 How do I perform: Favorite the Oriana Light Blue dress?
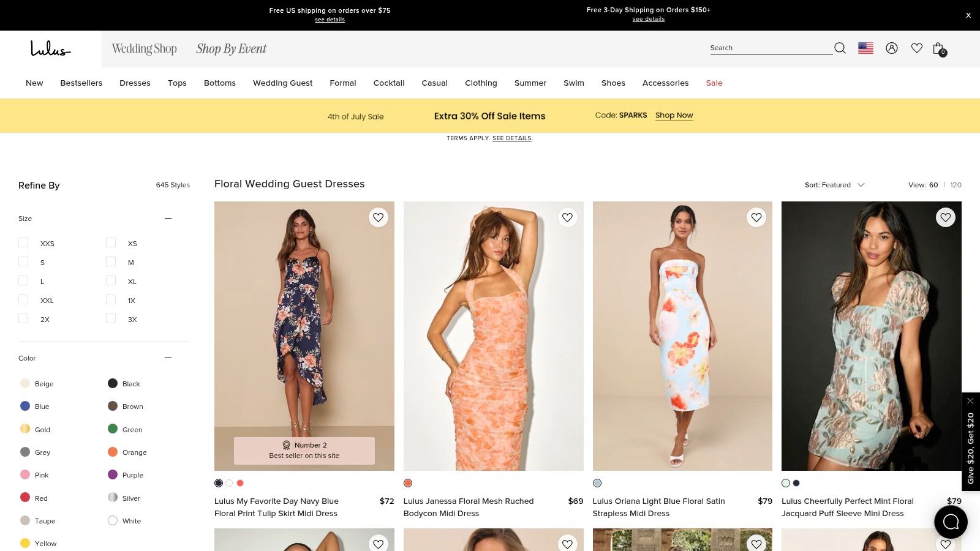point(756,217)
